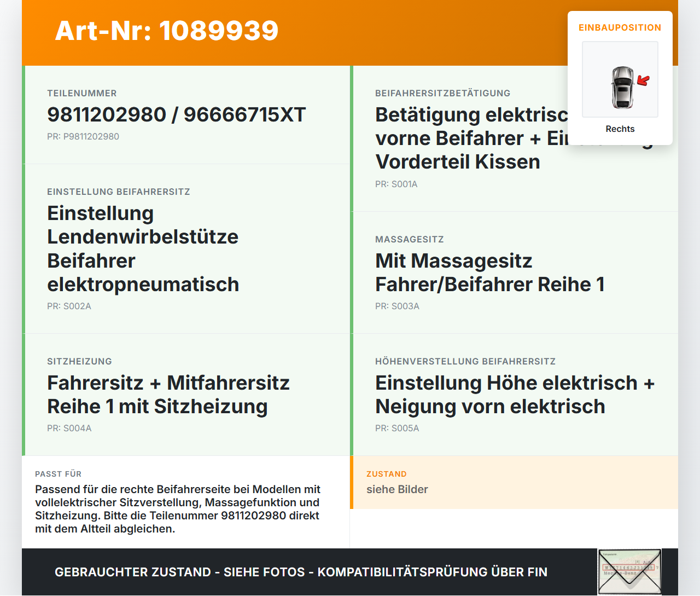Click the envelope document thumbnail in footer
The image size is (700, 596).
tap(629, 572)
